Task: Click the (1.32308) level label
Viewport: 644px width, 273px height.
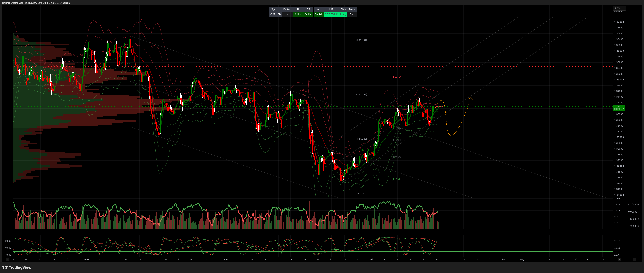Action: tap(397, 157)
